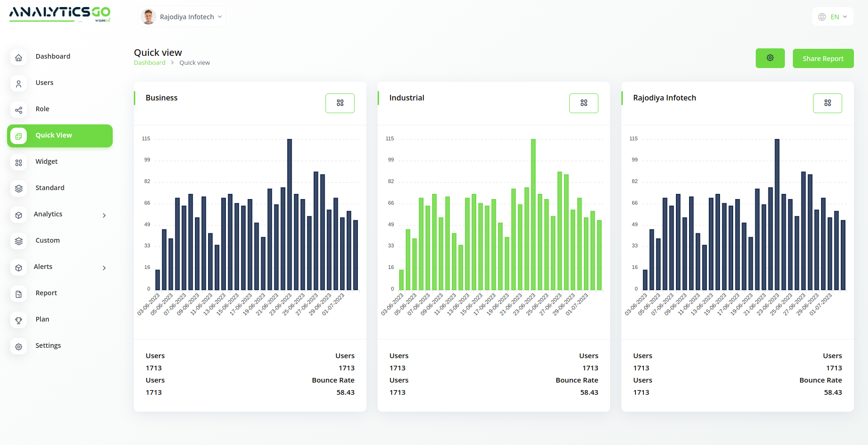Screen dimensions: 868x445
Task: Open Standard in the sidebar menu
Action: click(50, 188)
